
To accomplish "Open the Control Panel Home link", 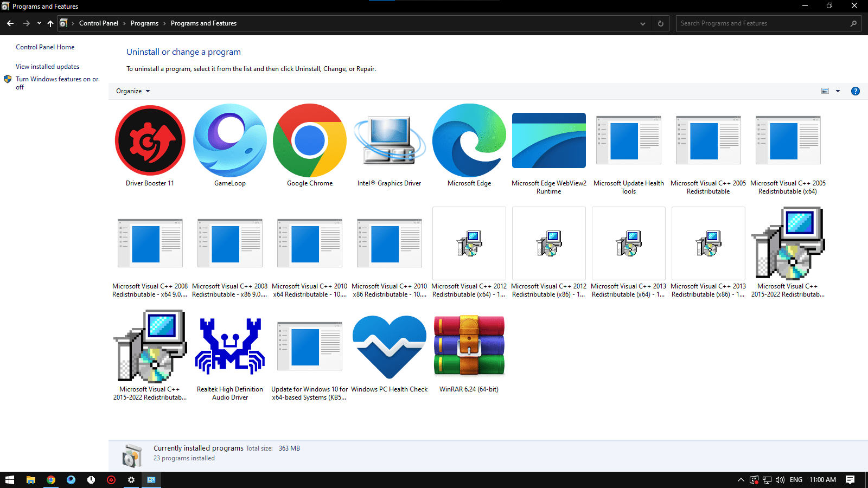I will point(45,47).
